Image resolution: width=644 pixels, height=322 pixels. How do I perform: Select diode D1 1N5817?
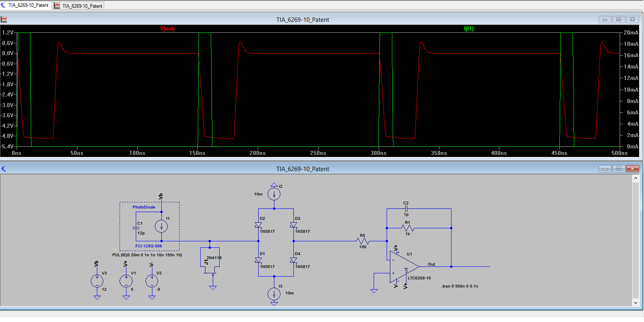point(258,260)
